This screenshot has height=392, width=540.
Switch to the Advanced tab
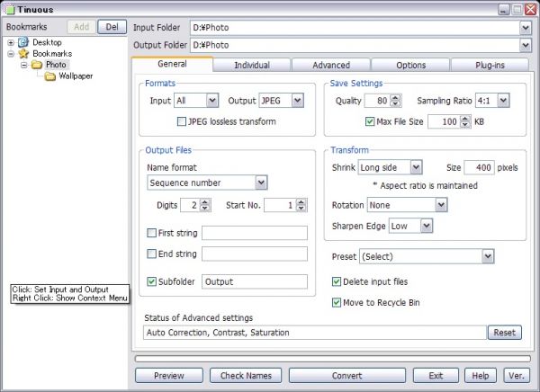(330, 65)
